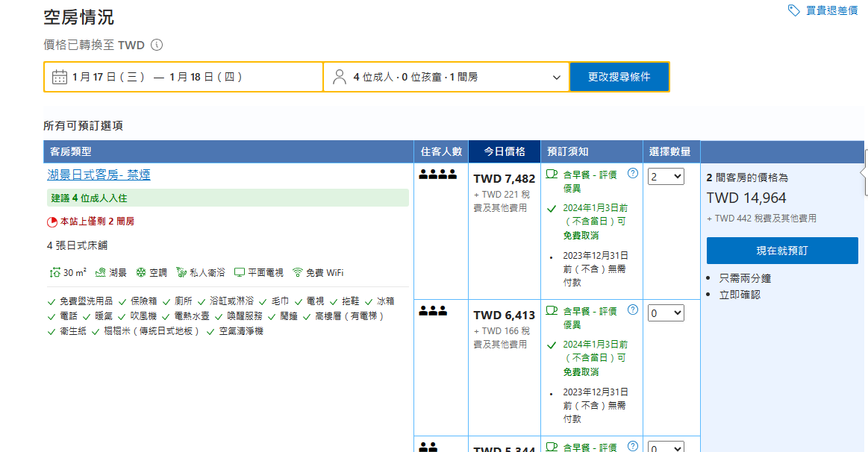
Task: Click the three-guest occupancy icon
Action: click(433, 311)
